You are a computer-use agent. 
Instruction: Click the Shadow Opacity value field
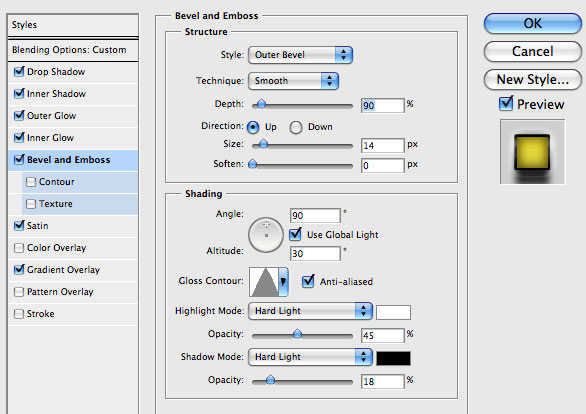[x=383, y=381]
